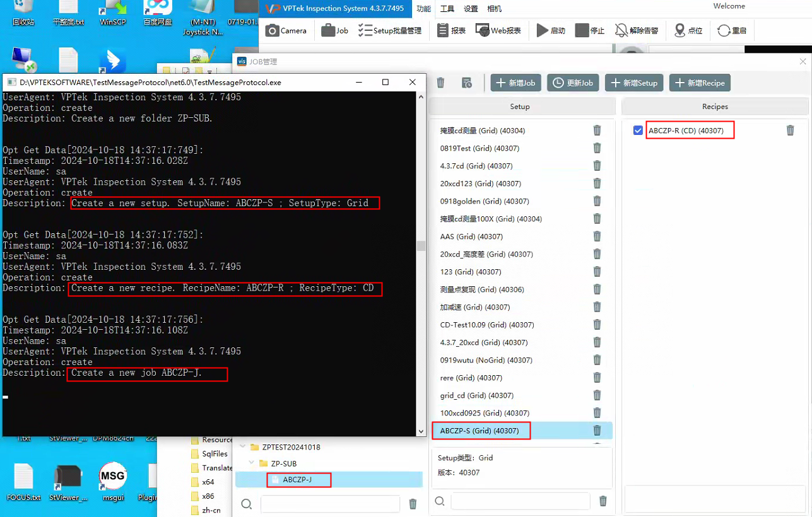Open the 功能 menu
This screenshot has width=812, height=517.
tap(423, 9)
